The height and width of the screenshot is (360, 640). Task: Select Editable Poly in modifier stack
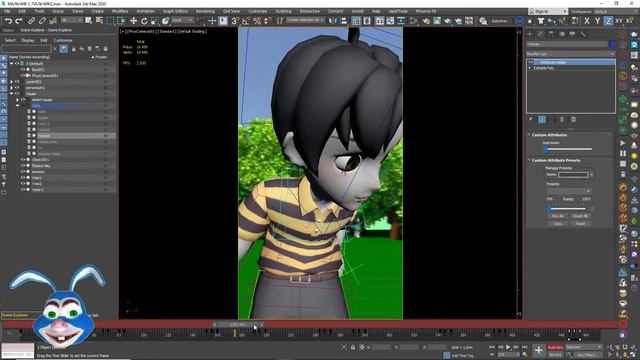[x=544, y=68]
